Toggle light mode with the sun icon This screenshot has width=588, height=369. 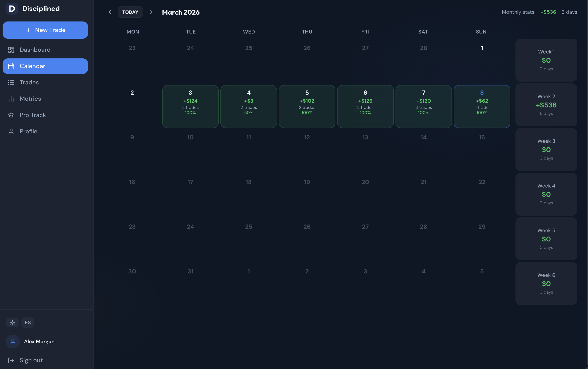pos(12,322)
